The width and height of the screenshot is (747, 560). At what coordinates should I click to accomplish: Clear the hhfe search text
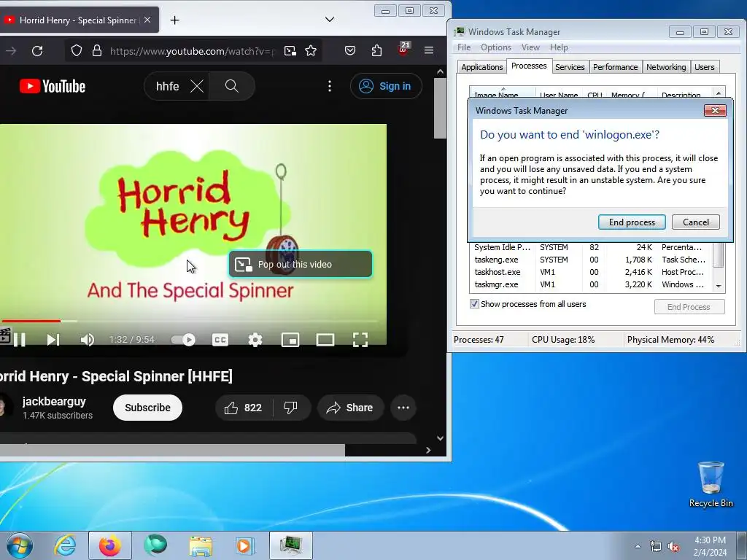click(197, 86)
